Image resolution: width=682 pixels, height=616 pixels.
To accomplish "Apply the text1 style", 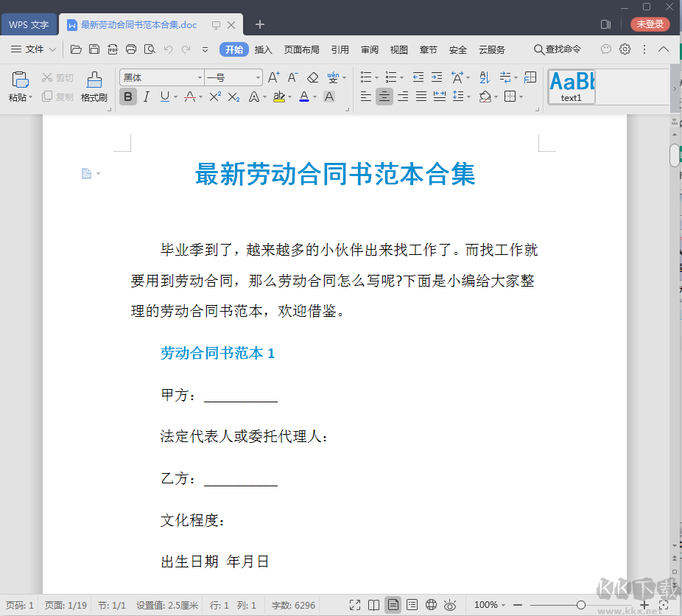I will (x=571, y=87).
